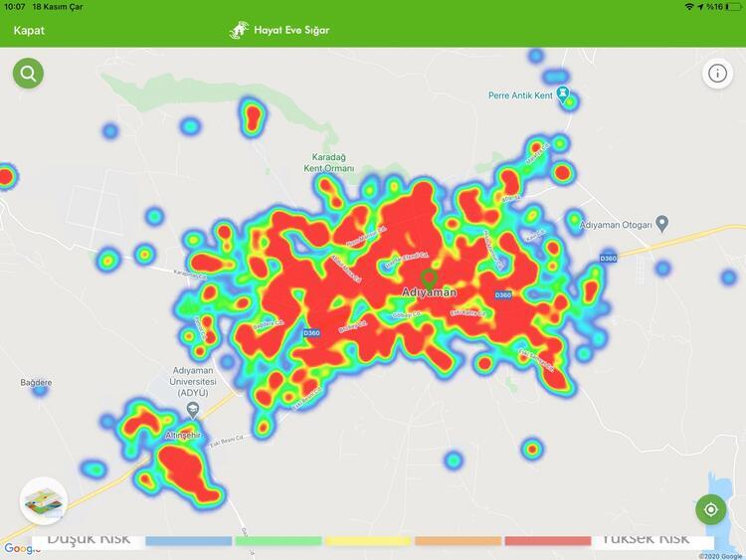
Task: Click the blue low-risk legend swatch
Action: (188, 541)
